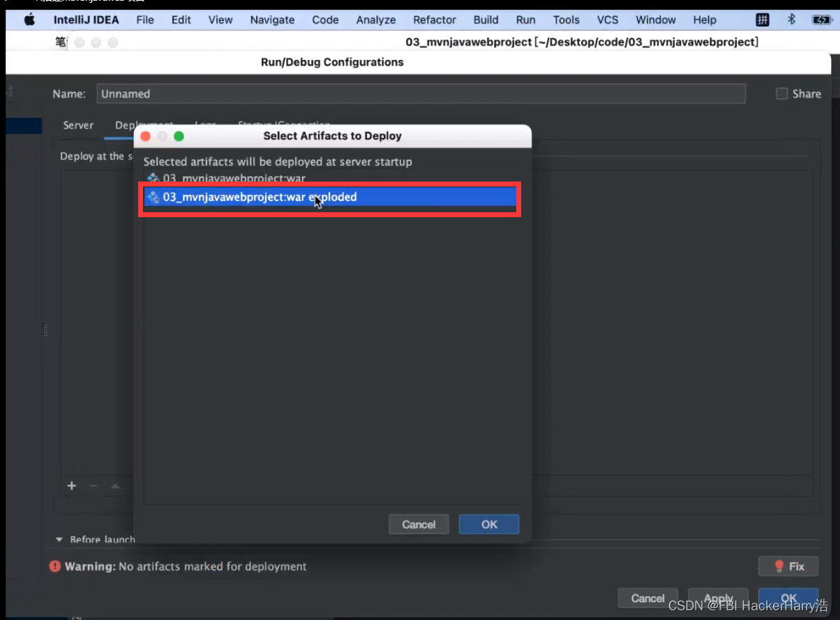This screenshot has height=620, width=840.
Task: Open the VCS menu
Action: [608, 20]
